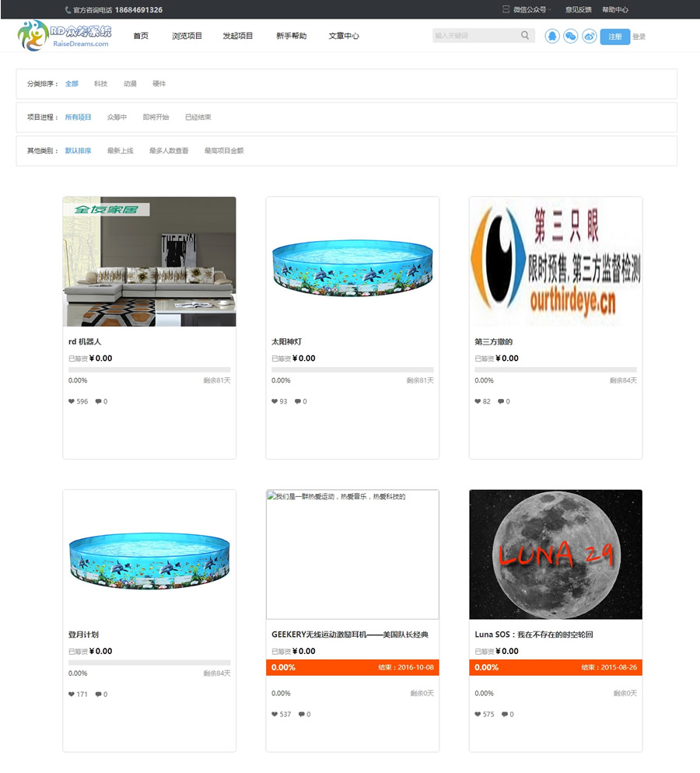Open the WeChat social icon
This screenshot has height=773, width=700.
click(571, 36)
